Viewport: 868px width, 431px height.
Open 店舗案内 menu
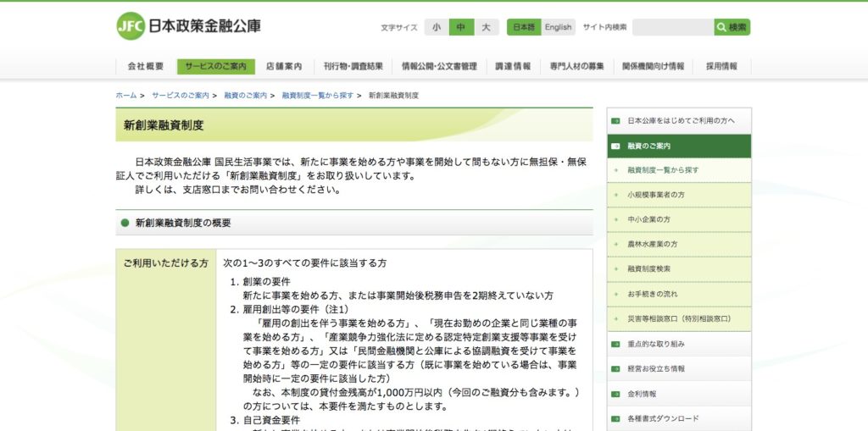tap(284, 66)
